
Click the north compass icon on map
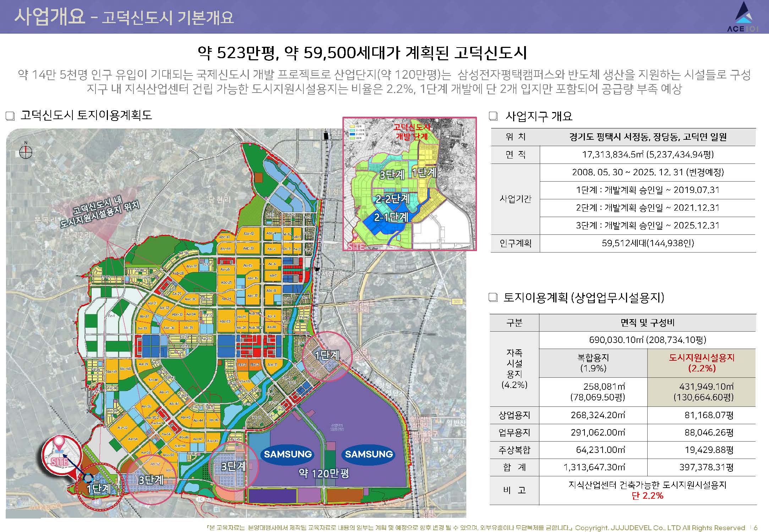pos(26,152)
